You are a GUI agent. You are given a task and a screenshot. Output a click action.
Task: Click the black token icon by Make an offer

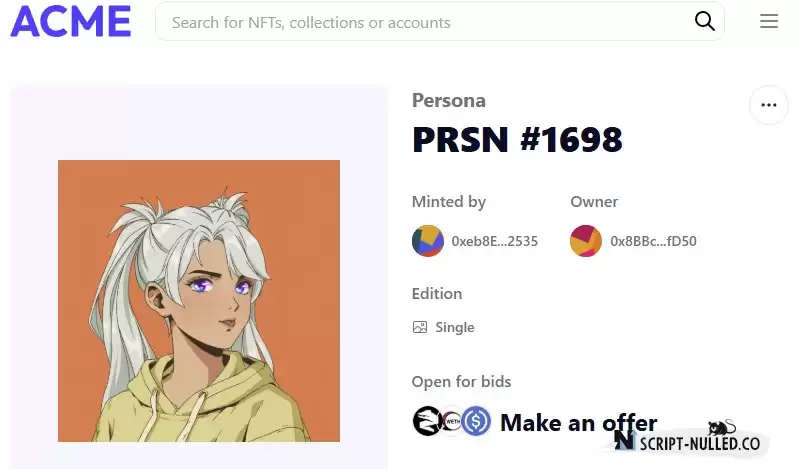click(x=427, y=421)
